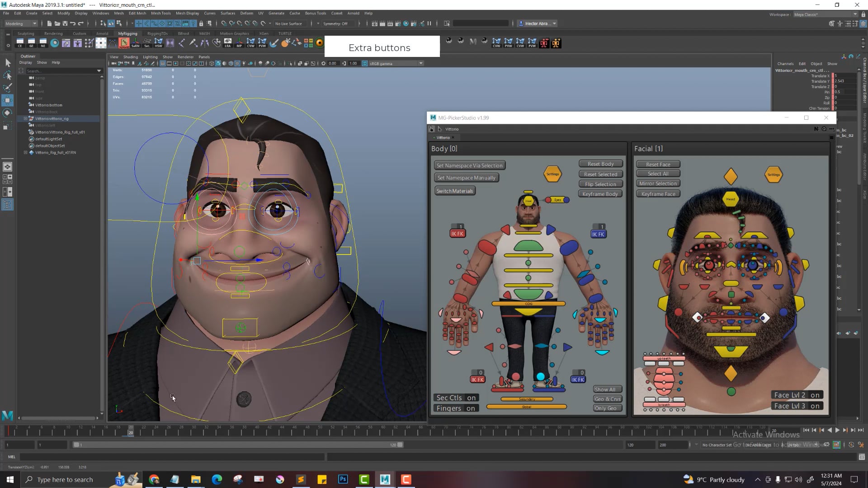Toggle Sec Ctls on switch
The image size is (868, 488).
[456, 398]
